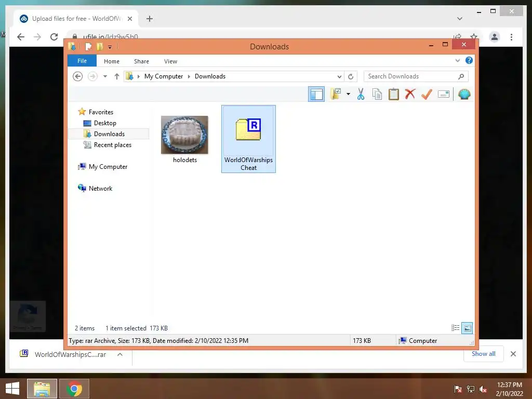Click Quick Access new folder icon
The image size is (532, 399).
(x=99, y=46)
